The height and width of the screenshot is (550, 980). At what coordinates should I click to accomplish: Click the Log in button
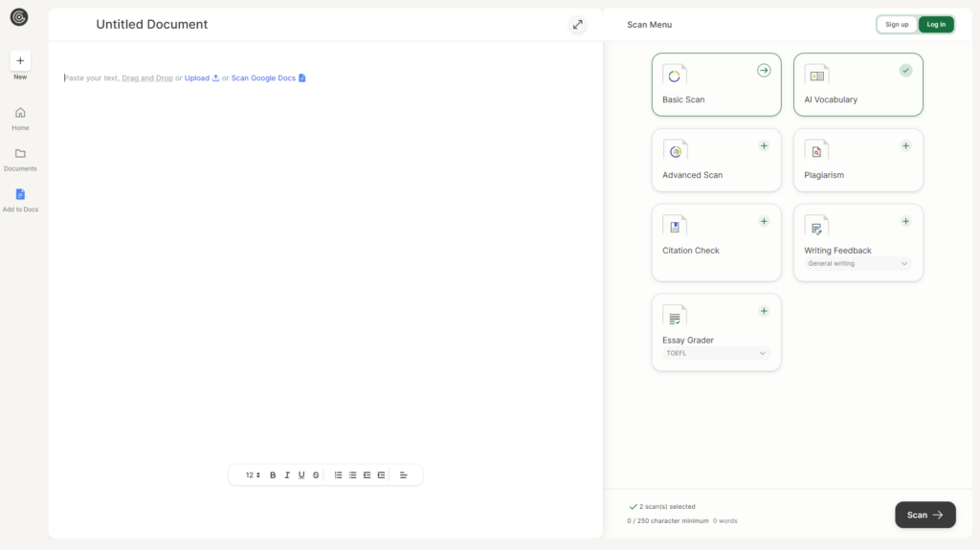(936, 25)
